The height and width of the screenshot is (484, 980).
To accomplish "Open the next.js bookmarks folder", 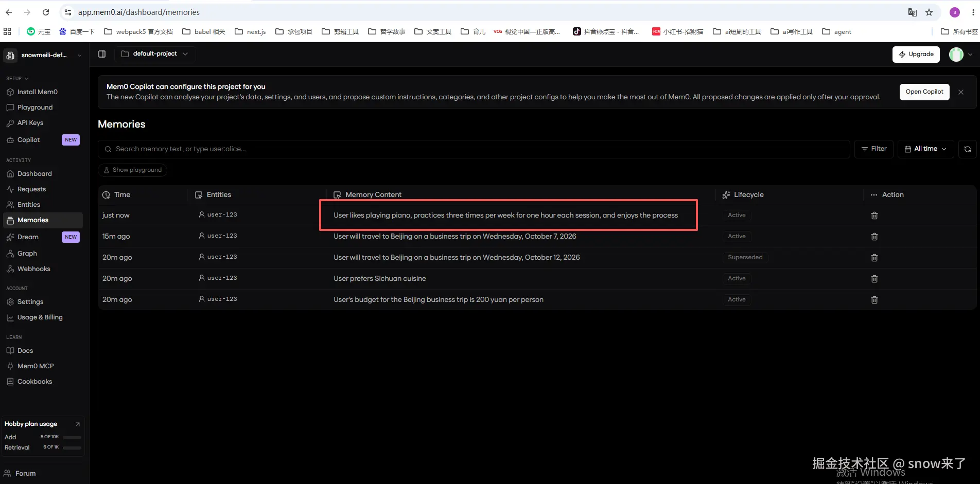I will 250,31.
